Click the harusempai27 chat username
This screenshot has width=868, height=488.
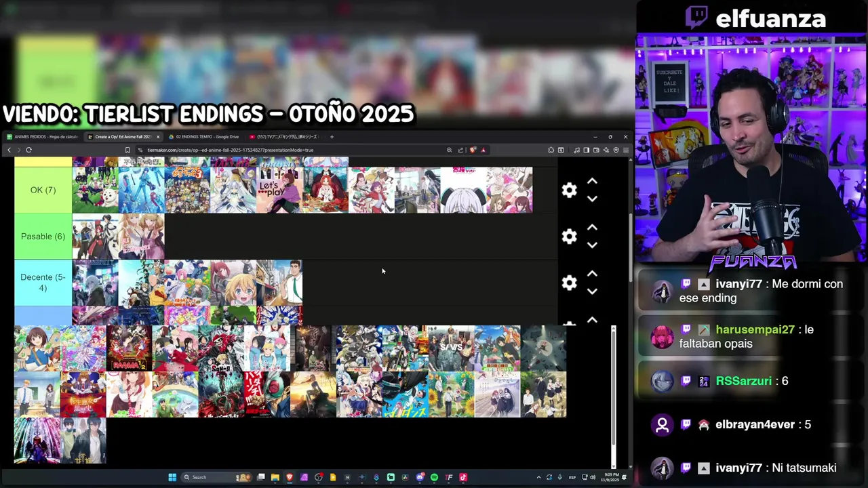(x=755, y=329)
